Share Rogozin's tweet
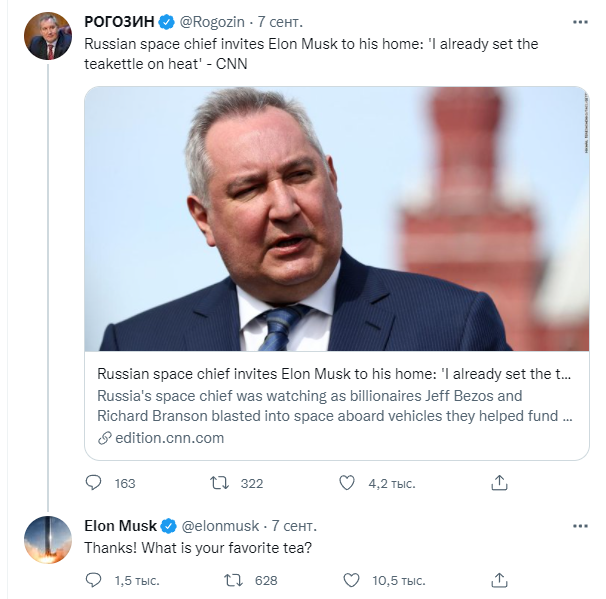Screen dimensions: 606x599 (x=499, y=483)
